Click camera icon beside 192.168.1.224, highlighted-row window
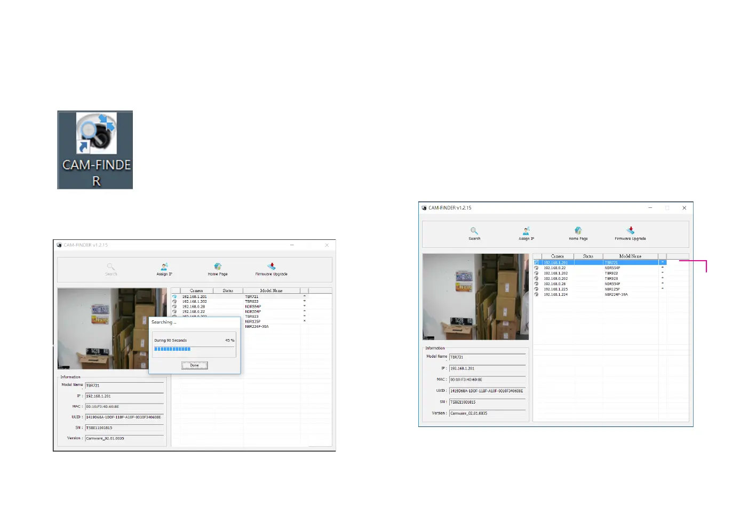Image resolution: width=756 pixels, height=532 pixels. click(x=537, y=295)
